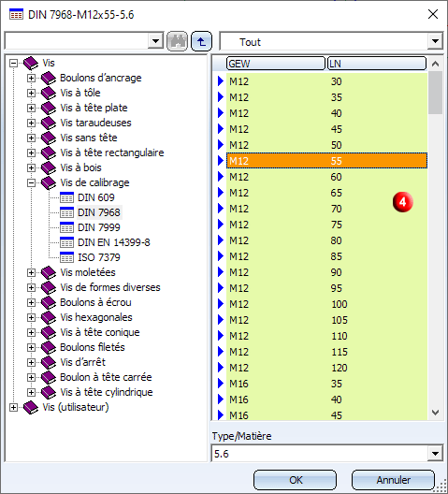Click the Annuler button
This screenshot has width=448, height=494.
pos(393,480)
